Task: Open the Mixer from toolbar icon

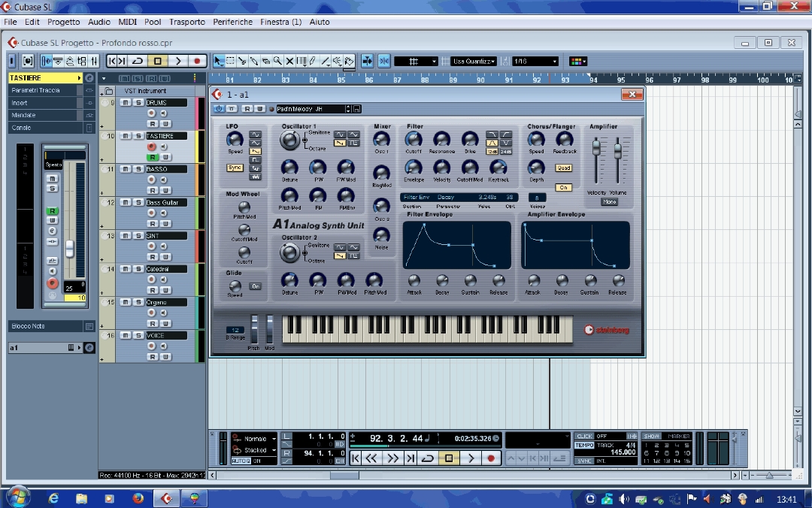Action: tap(94, 61)
